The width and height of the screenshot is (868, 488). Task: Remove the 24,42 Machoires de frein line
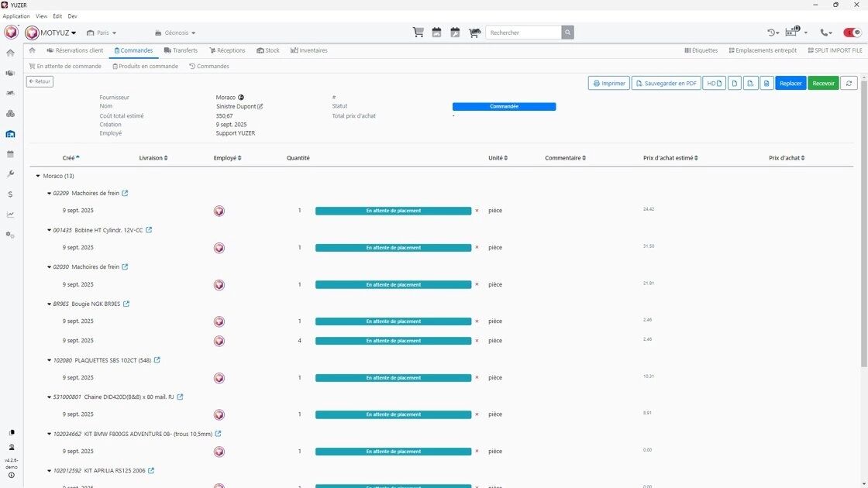pyautogui.click(x=477, y=211)
